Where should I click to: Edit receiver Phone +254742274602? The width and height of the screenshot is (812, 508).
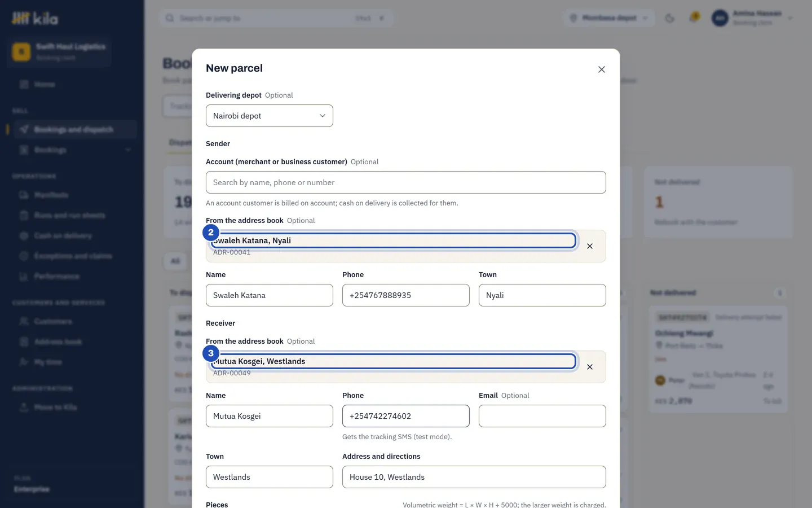pos(406,416)
